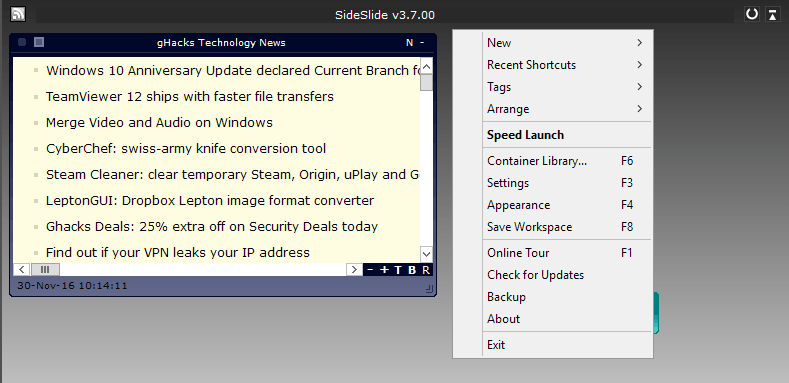This screenshot has width=789, height=383.
Task: Click the R button in feed bottom toolbar
Action: point(426,270)
